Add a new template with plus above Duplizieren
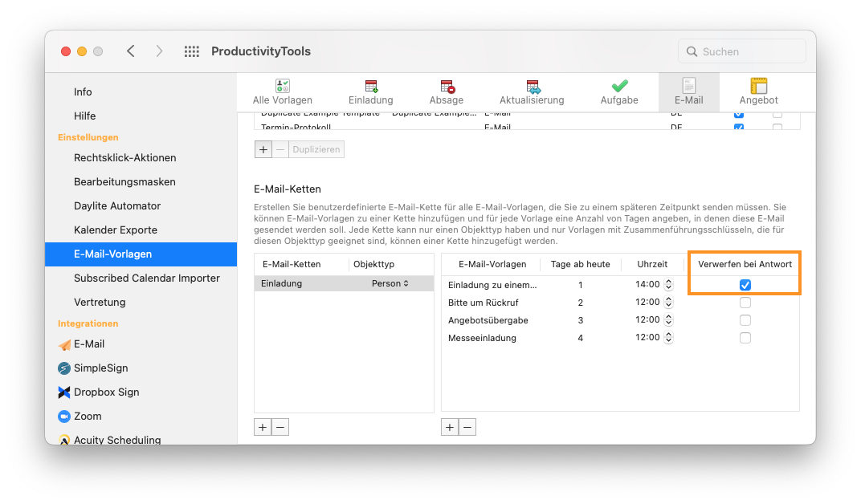 point(263,149)
